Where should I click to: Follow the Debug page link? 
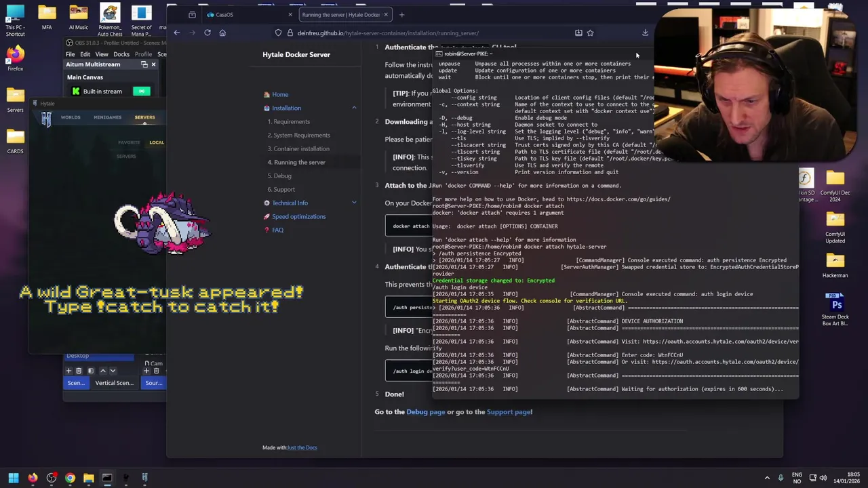click(426, 411)
